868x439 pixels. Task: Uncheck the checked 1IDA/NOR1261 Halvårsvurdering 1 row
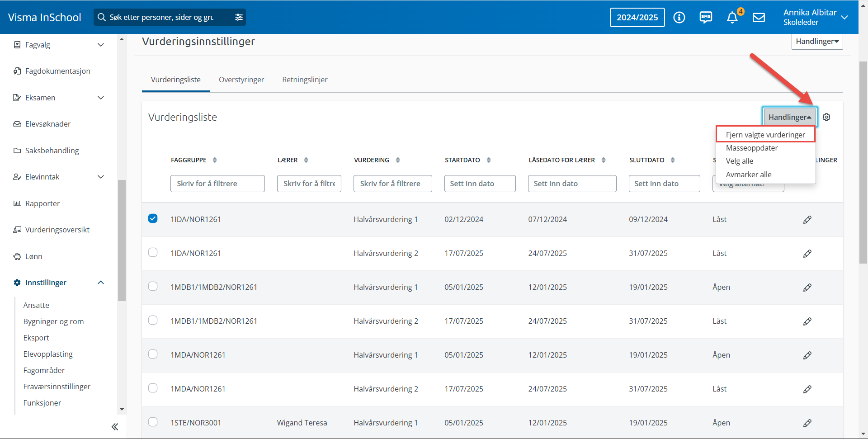[153, 219]
